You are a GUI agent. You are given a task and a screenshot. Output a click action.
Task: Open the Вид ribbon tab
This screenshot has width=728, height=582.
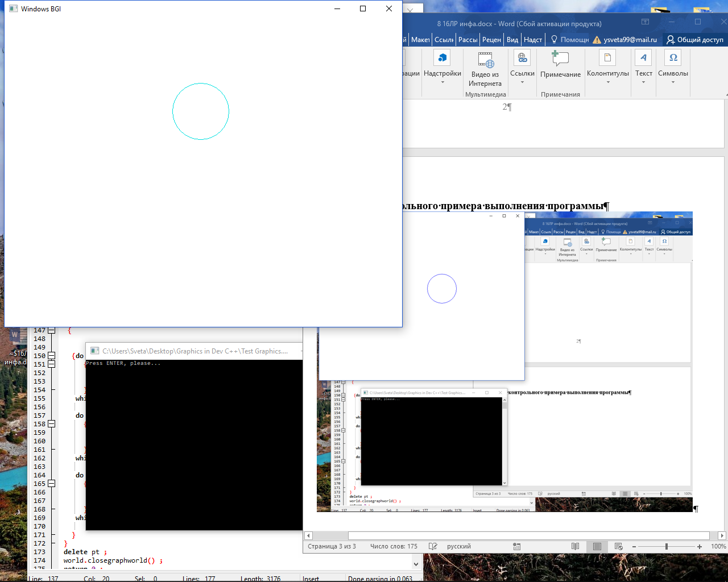(512, 40)
